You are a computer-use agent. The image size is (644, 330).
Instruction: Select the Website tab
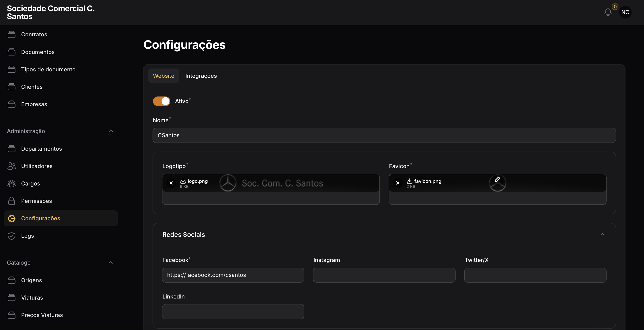164,76
